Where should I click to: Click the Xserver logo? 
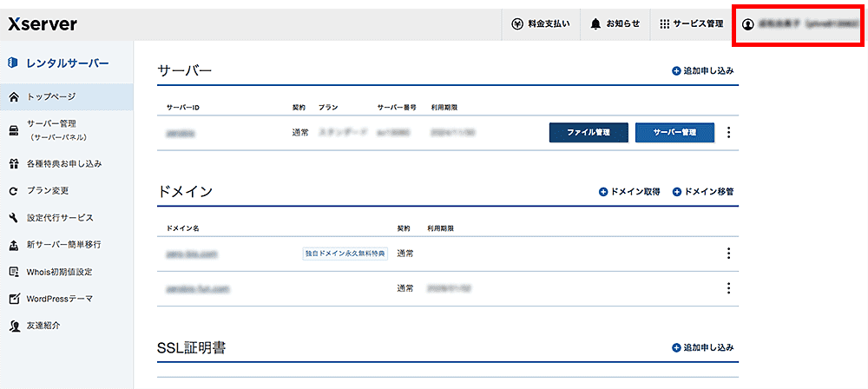click(x=42, y=24)
